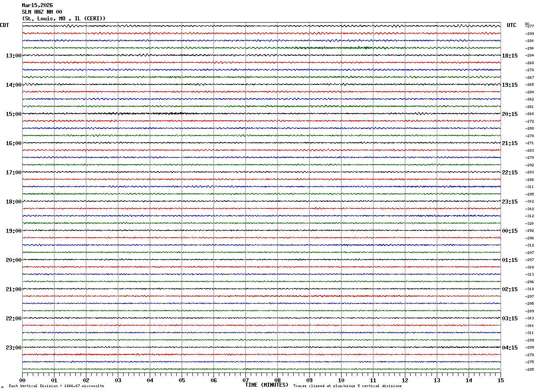Select the DC offset value -261

click(x=529, y=107)
